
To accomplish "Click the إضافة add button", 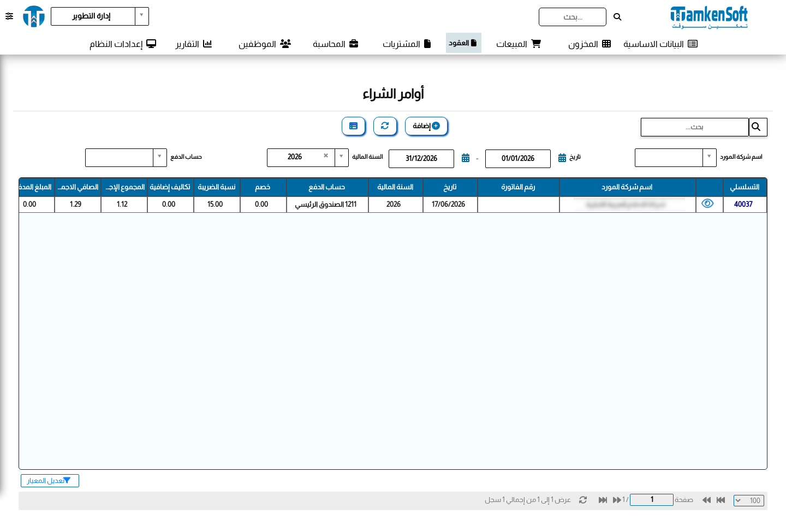I will click(426, 126).
